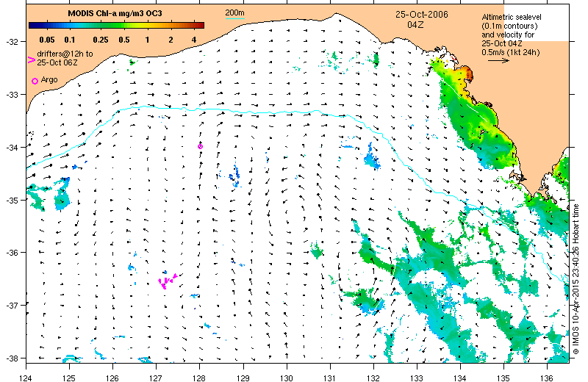This screenshot has width=588, height=382.
Task: Click the longitude axis label '126'
Action: tap(112, 378)
